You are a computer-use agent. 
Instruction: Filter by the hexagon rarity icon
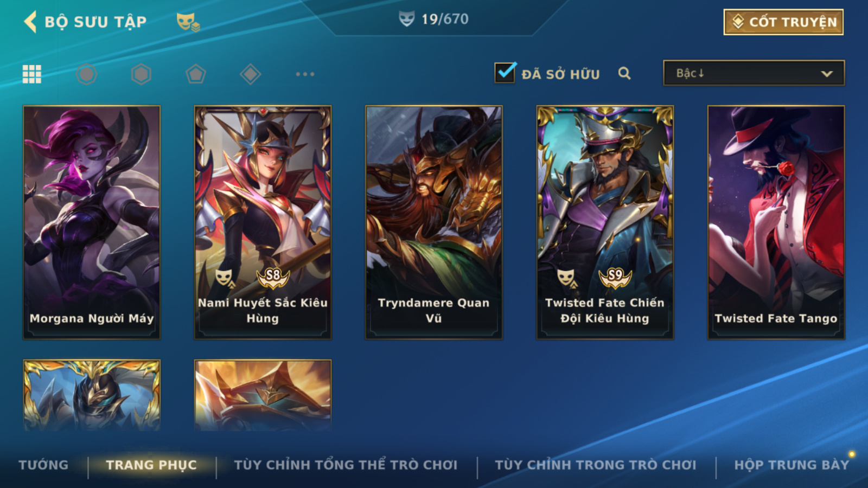pos(141,74)
